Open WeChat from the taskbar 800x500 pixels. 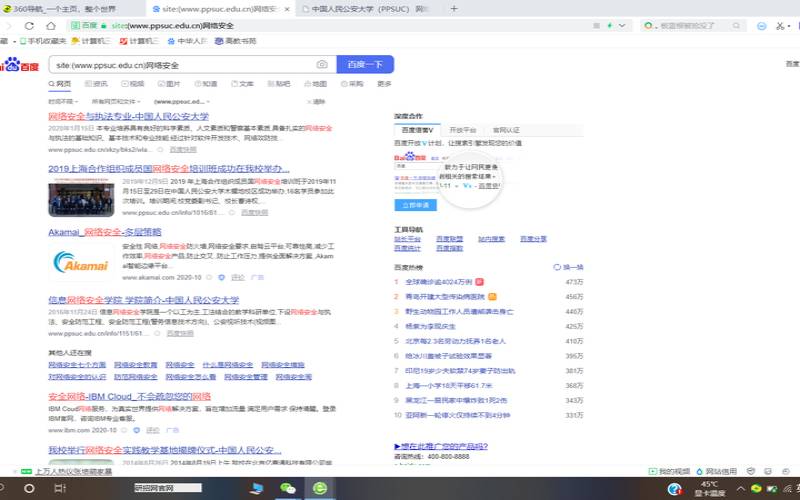click(288, 488)
